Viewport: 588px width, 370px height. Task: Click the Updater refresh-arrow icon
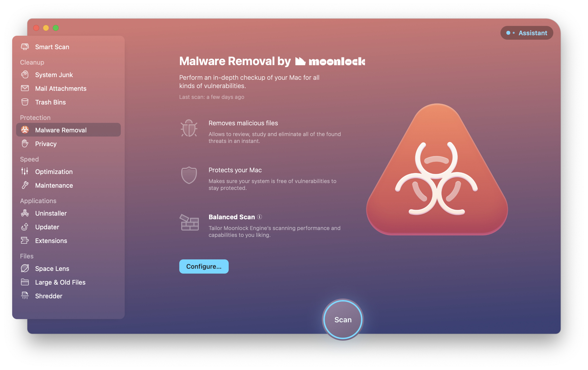click(x=25, y=227)
